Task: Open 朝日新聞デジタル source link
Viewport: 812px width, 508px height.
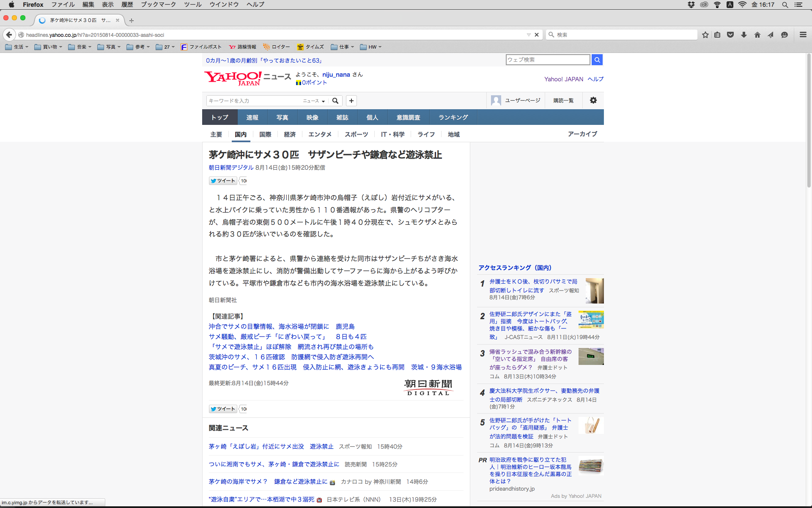Action: (231, 168)
